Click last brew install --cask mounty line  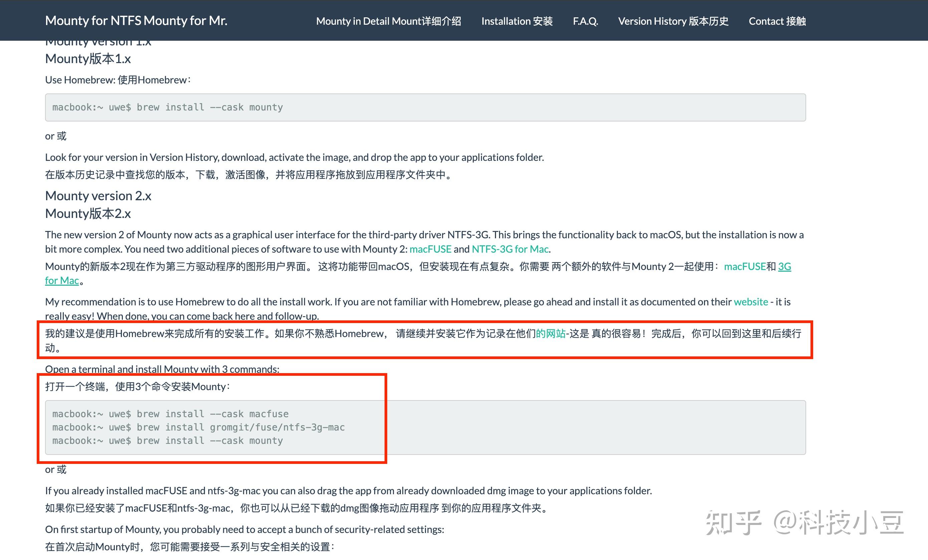point(168,441)
